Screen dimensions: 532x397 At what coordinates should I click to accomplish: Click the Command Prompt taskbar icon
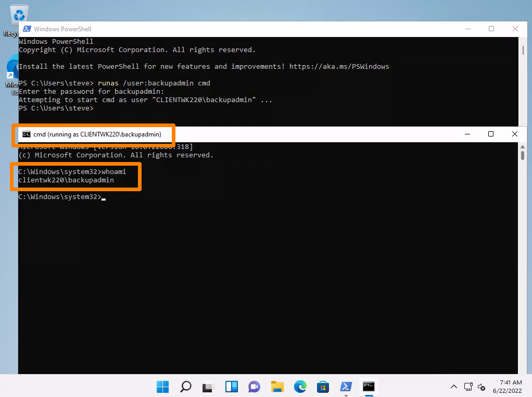pyautogui.click(x=369, y=387)
